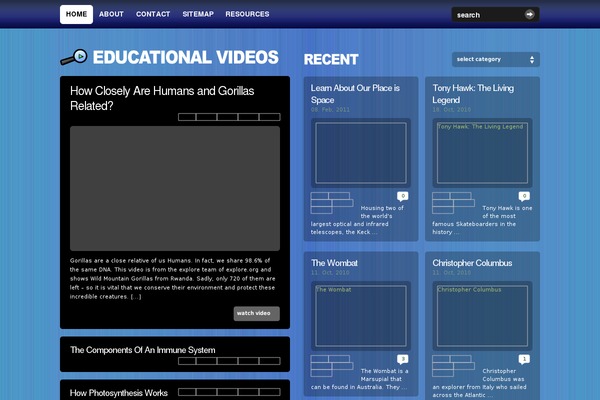
Task: Open comment bubble on The Wombat card
Action: tap(403, 359)
